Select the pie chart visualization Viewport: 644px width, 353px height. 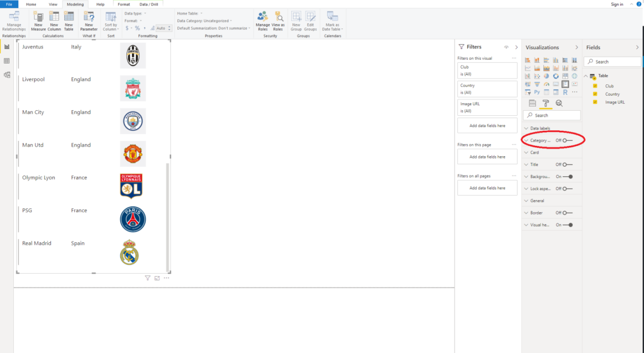547,76
